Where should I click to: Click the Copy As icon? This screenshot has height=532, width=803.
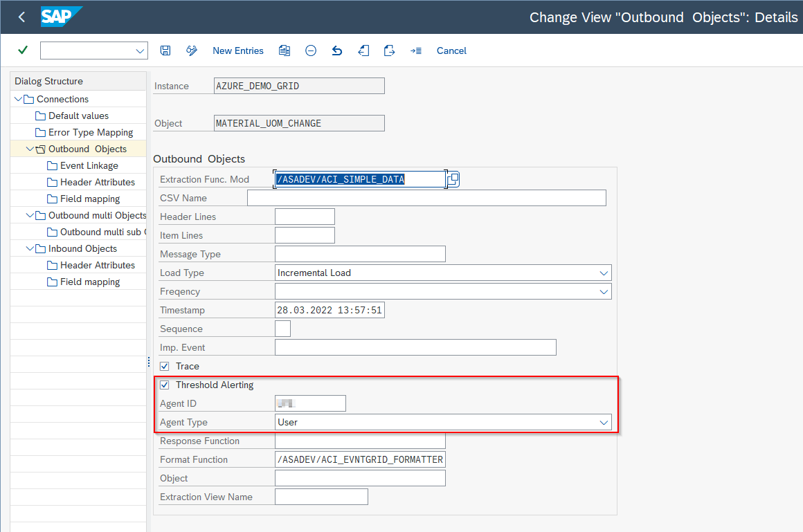[285, 51]
